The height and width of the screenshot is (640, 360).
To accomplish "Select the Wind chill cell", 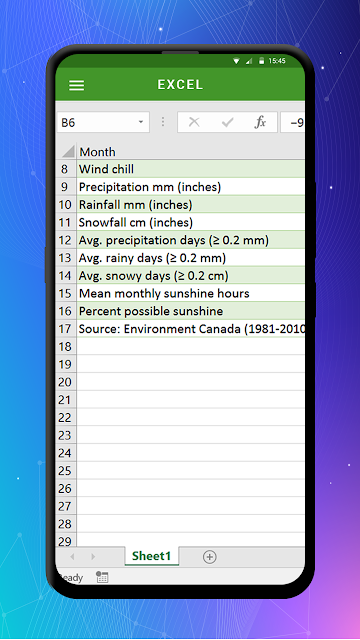I will pos(191,169).
